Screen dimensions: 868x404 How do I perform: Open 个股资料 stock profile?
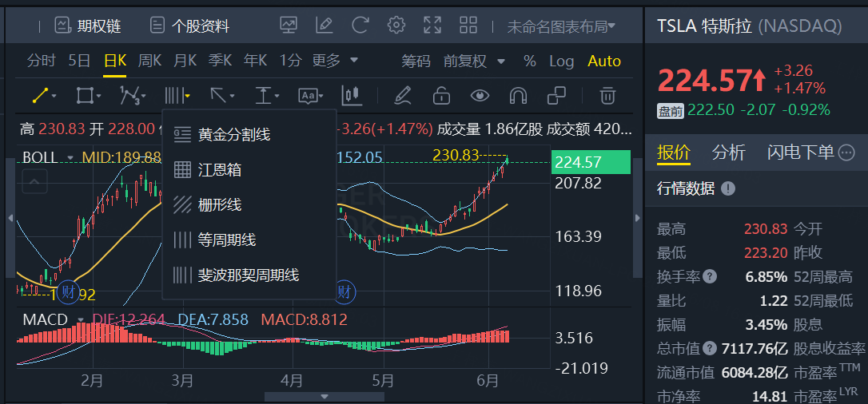click(190, 26)
